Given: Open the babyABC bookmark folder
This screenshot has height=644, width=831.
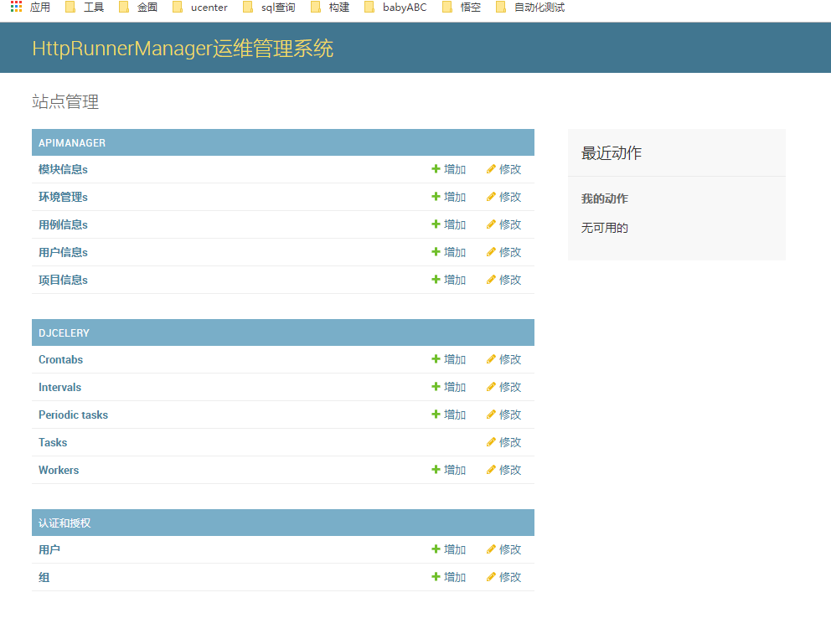Looking at the screenshot, I should click(x=396, y=8).
